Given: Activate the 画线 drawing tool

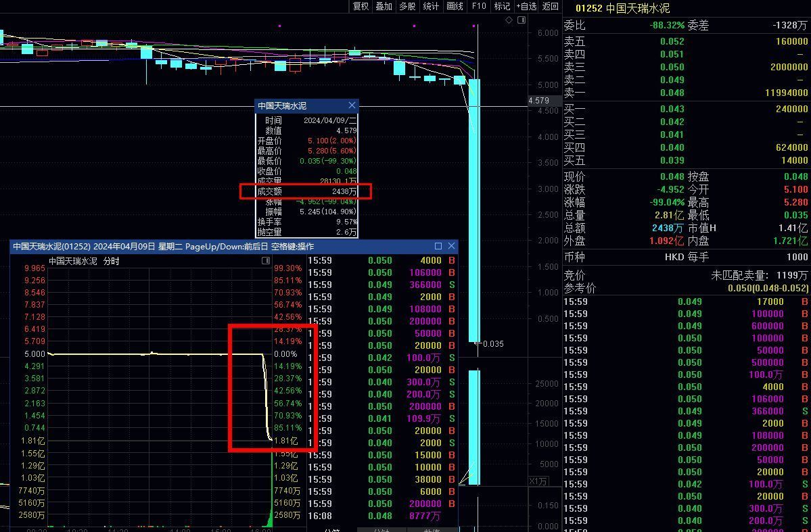Looking at the screenshot, I should click(454, 6).
